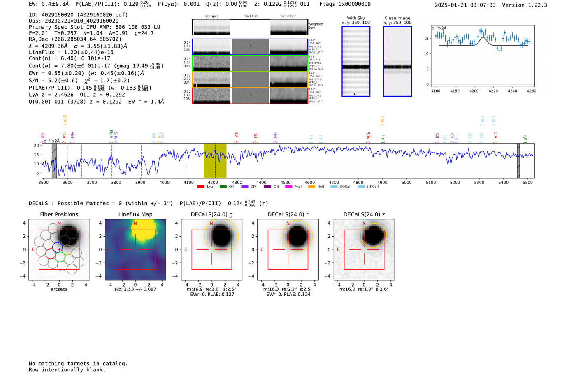Select the (K)CaII legend swatch

click(x=334, y=186)
